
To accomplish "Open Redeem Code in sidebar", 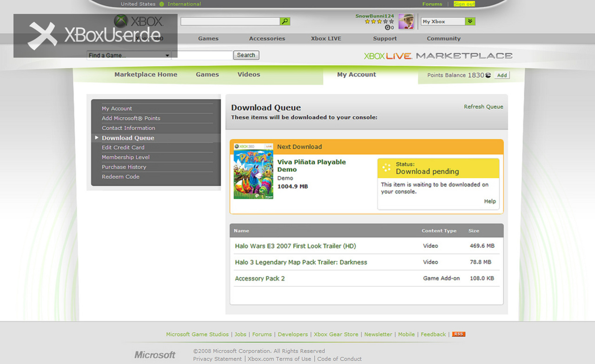I will coord(121,177).
